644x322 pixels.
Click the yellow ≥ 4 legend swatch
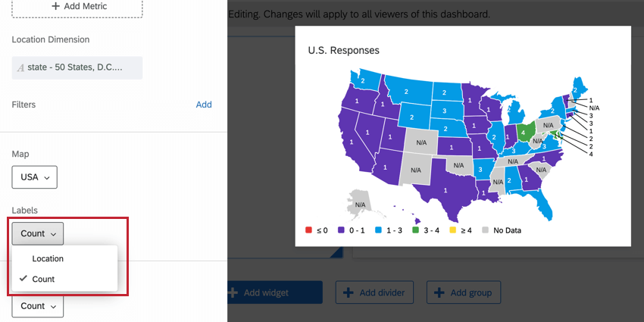[x=455, y=230]
